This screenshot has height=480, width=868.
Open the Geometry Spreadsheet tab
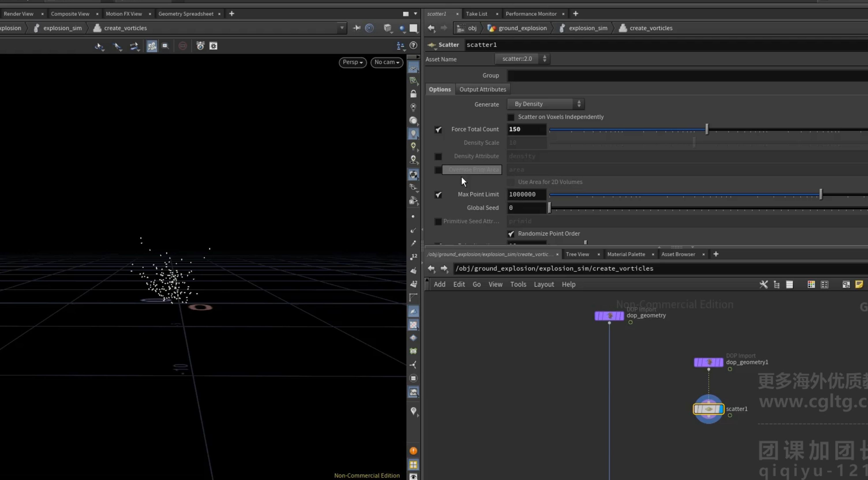pos(186,14)
